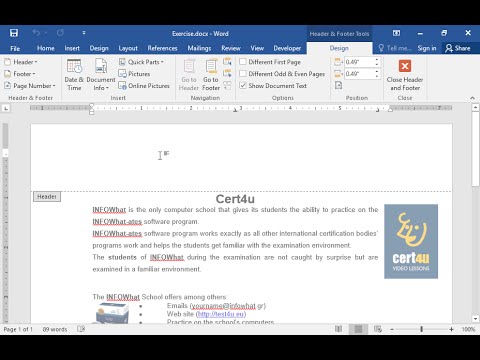
Task: Open Customize Quick Access Toolbar arrow
Action: point(84,33)
